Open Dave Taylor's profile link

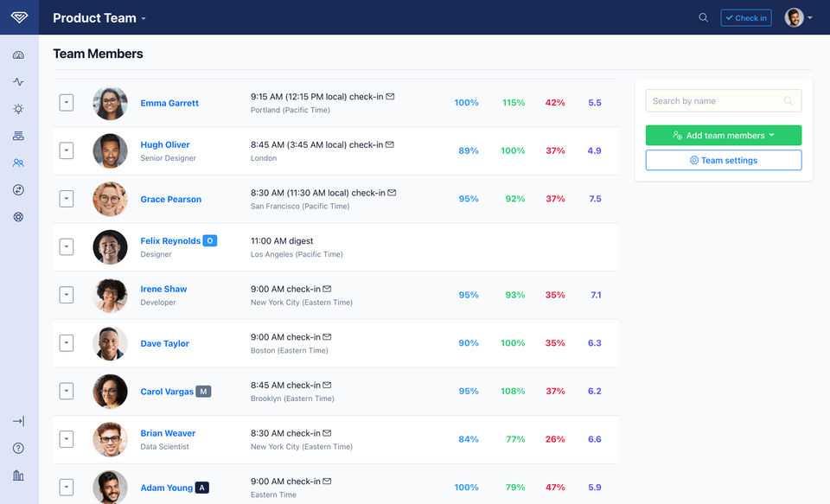(164, 343)
